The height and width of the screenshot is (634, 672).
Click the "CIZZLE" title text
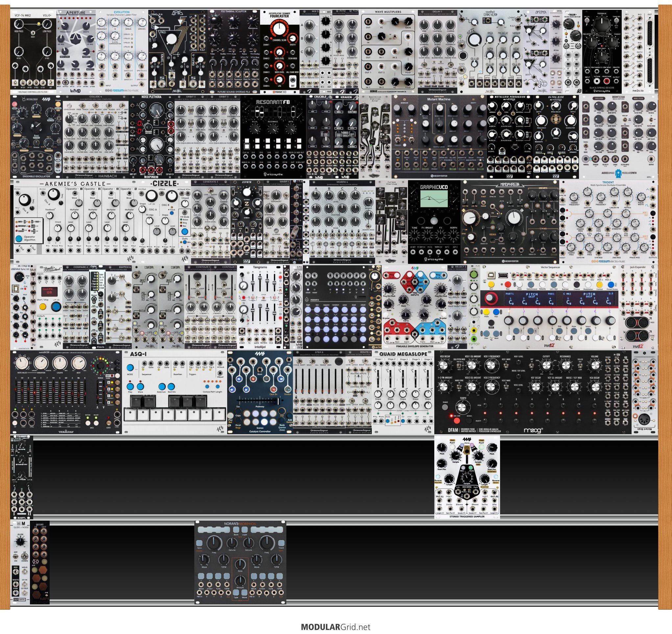pyautogui.click(x=165, y=183)
